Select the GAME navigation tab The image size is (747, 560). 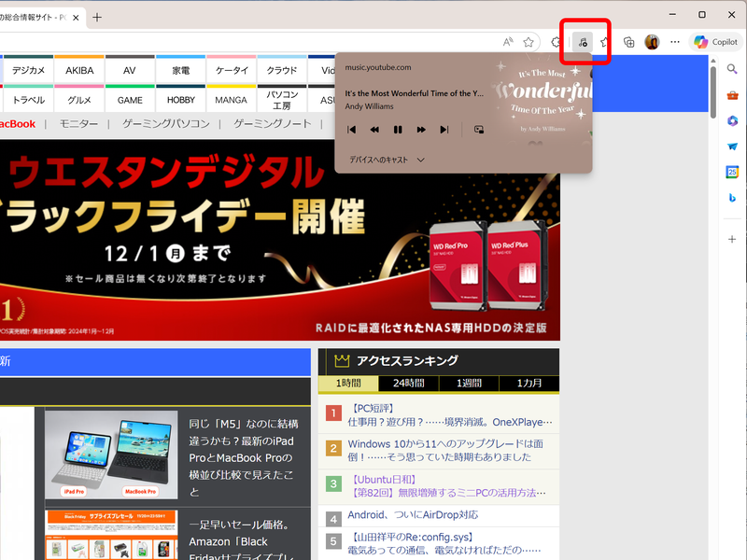(x=130, y=100)
